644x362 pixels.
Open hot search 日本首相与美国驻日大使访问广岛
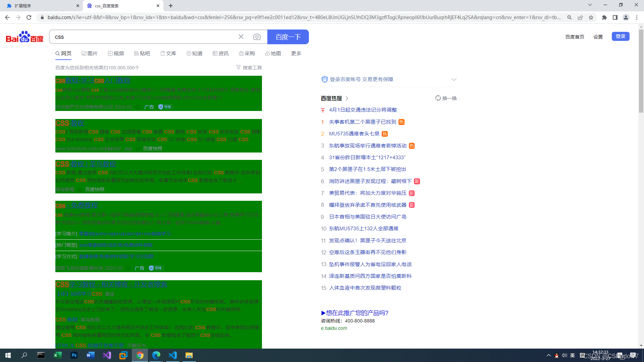(368, 217)
